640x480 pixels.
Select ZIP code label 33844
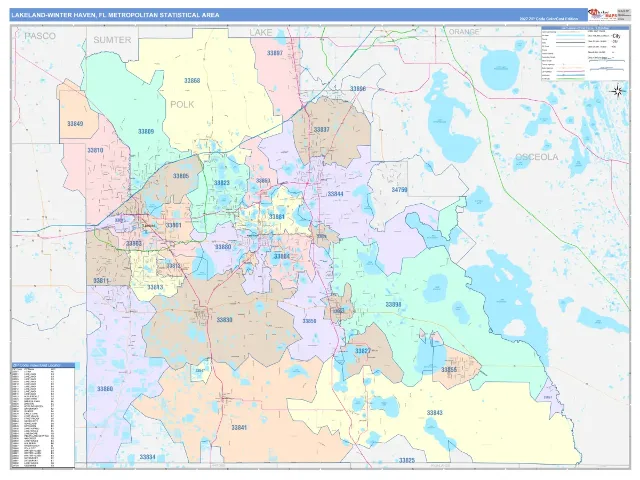click(336, 194)
